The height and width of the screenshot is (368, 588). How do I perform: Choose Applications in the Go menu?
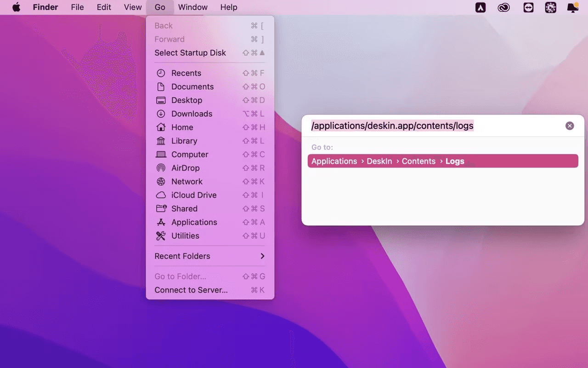[210, 222]
